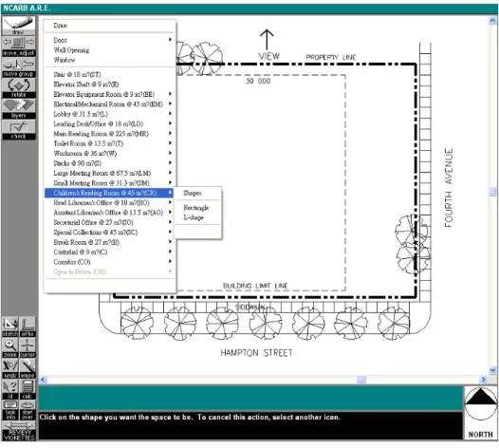
Task: Click the vertical scrollbar thumb
Action: (492, 192)
